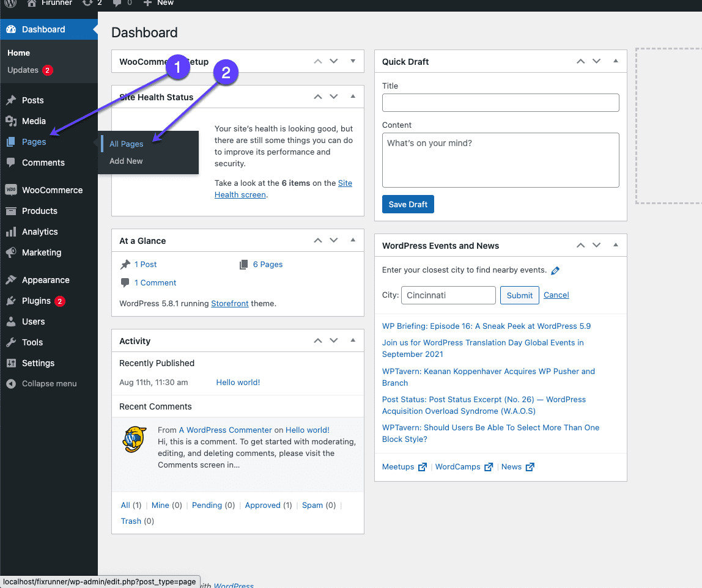Open WP Briefing Episode 16 news link
This screenshot has width=702, height=588.
click(x=486, y=326)
